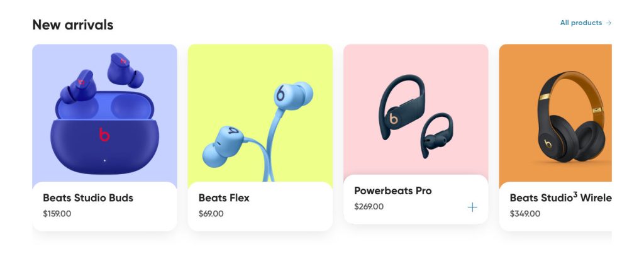
Task: Click the $159.00 price label
Action: (57, 214)
